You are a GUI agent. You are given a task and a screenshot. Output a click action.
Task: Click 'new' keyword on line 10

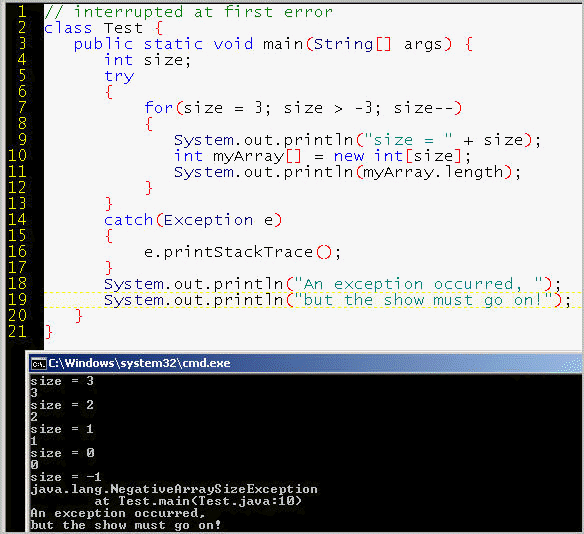click(x=349, y=156)
